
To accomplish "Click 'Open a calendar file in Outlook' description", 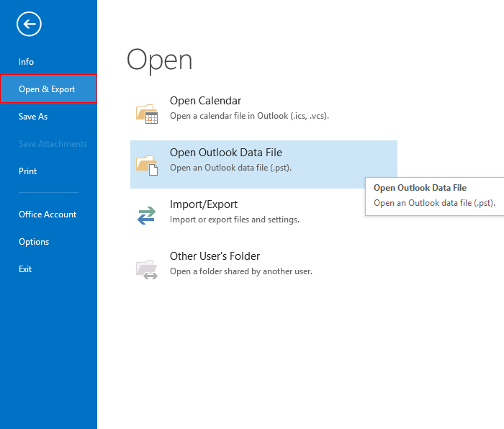I will 249,116.
